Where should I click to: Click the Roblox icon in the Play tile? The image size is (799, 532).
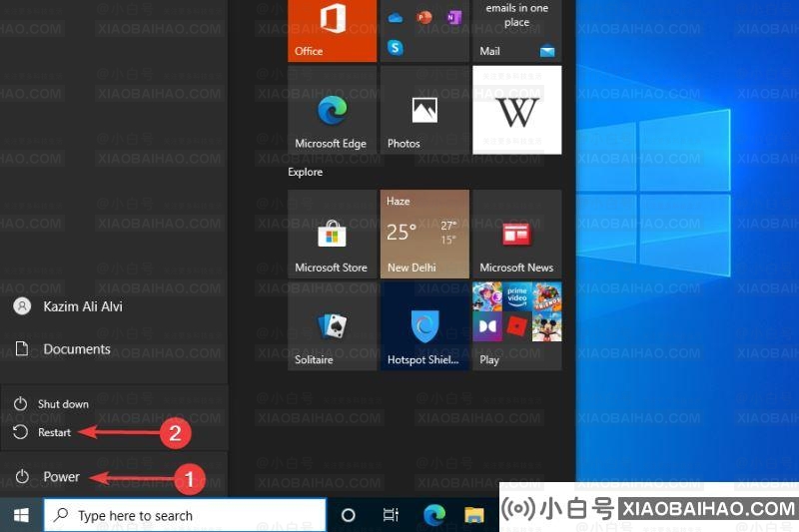[516, 326]
